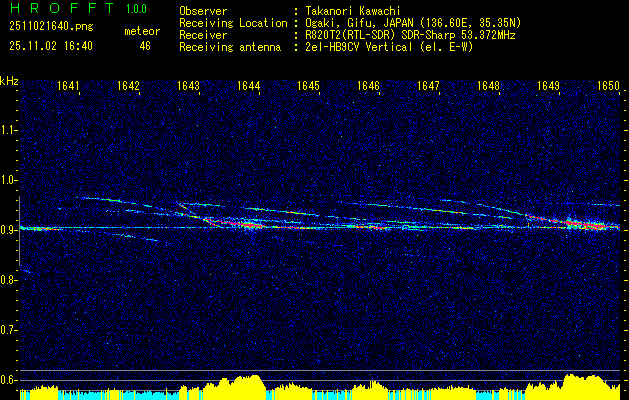Click the 1643 time axis marker
The height and width of the screenshot is (400, 629).
tap(189, 85)
